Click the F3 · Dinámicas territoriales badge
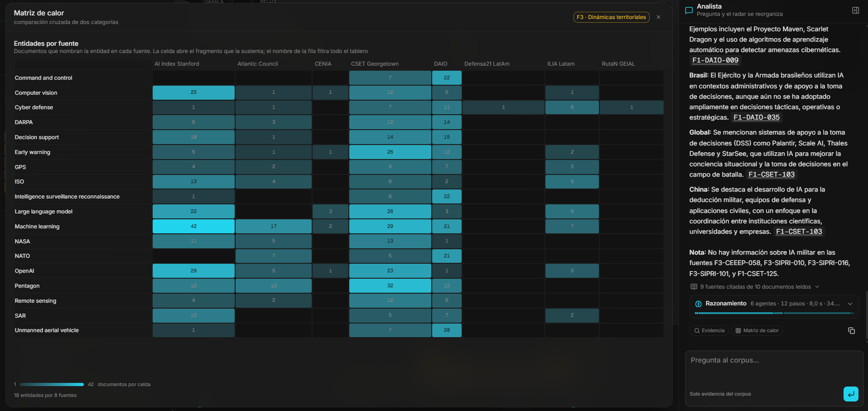Screen dimensions: 868x411 [x=612, y=17]
